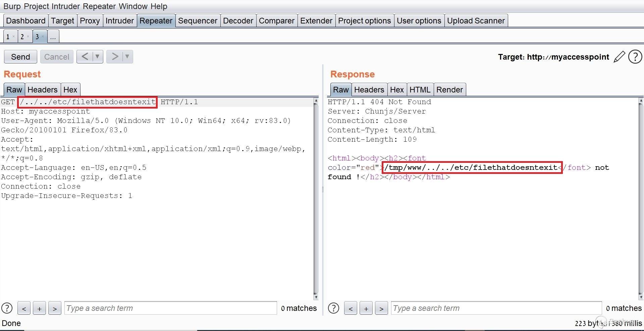Viewport: 644px width, 331px height.
Task: Go back to previous request in history
Action: click(85, 57)
